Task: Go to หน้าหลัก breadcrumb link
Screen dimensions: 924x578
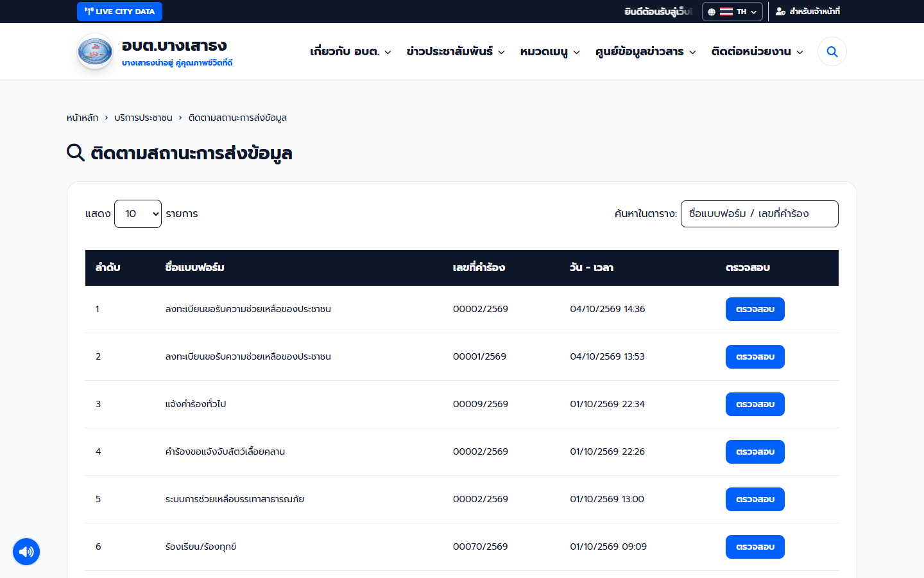Action: tap(82, 118)
